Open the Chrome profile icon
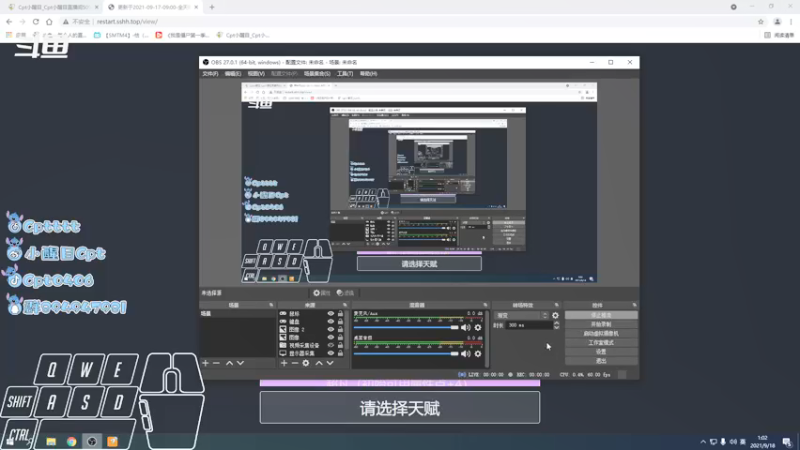 point(777,21)
